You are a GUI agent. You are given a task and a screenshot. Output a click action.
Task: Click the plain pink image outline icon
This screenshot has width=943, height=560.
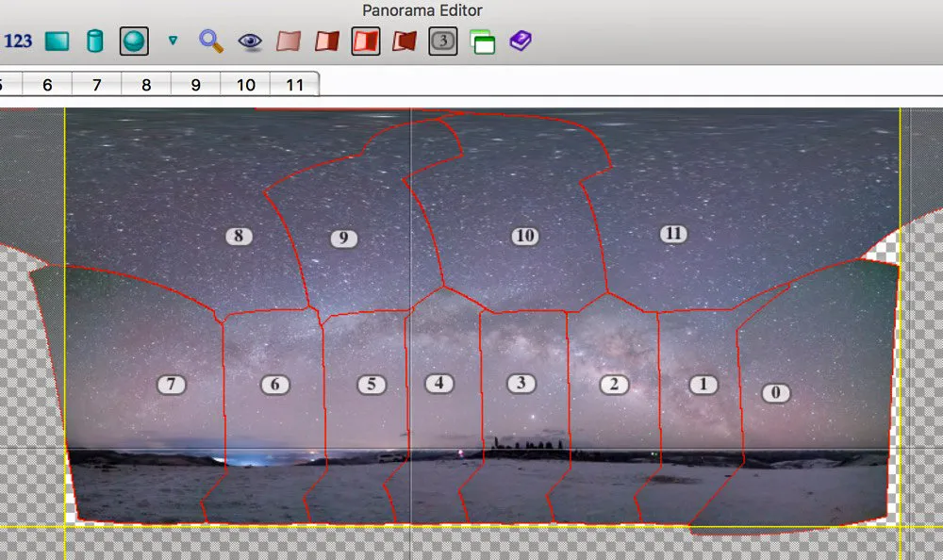pyautogui.click(x=289, y=41)
